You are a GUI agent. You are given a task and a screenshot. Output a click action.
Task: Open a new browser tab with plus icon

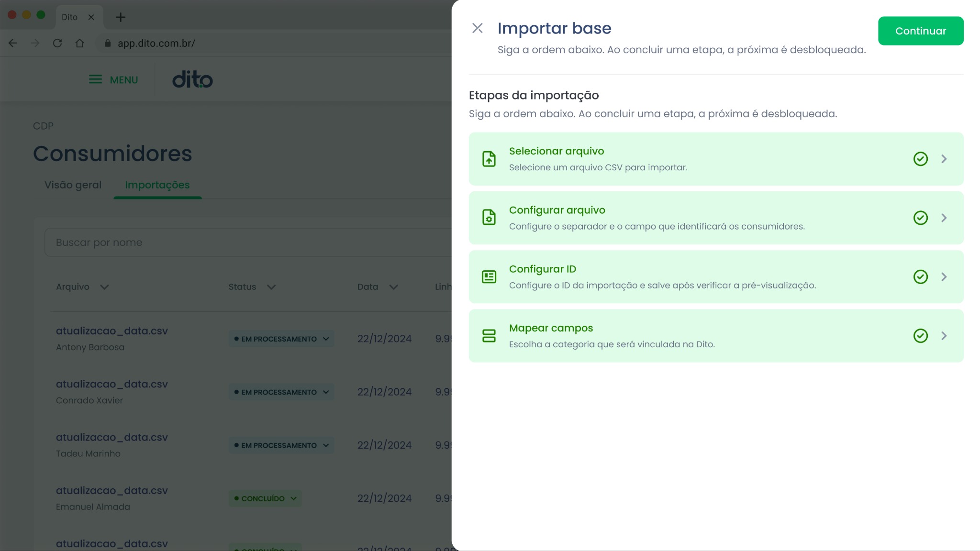(x=121, y=17)
